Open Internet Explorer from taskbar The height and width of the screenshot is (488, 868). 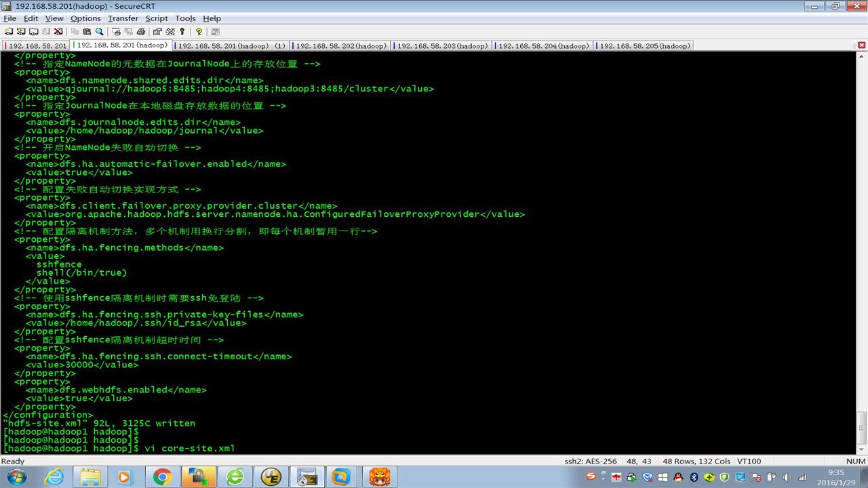pyautogui.click(x=54, y=477)
